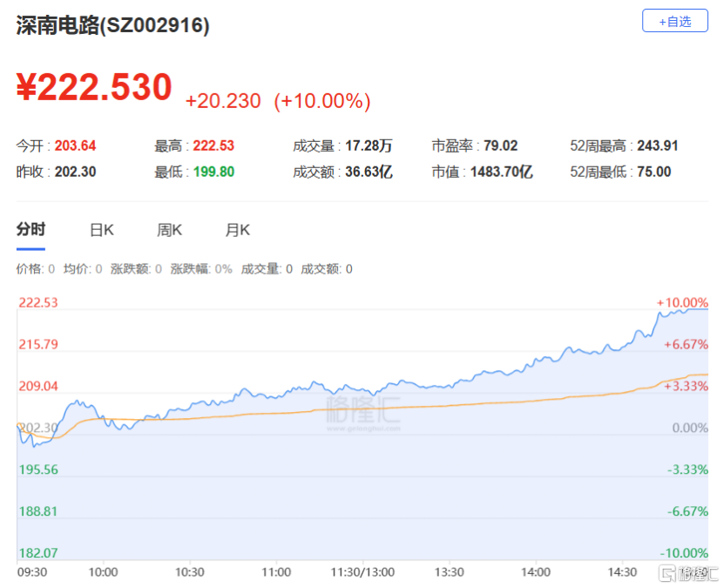724x588 pixels.
Task: Click the 今开 value 203.64
Action: 75,146
